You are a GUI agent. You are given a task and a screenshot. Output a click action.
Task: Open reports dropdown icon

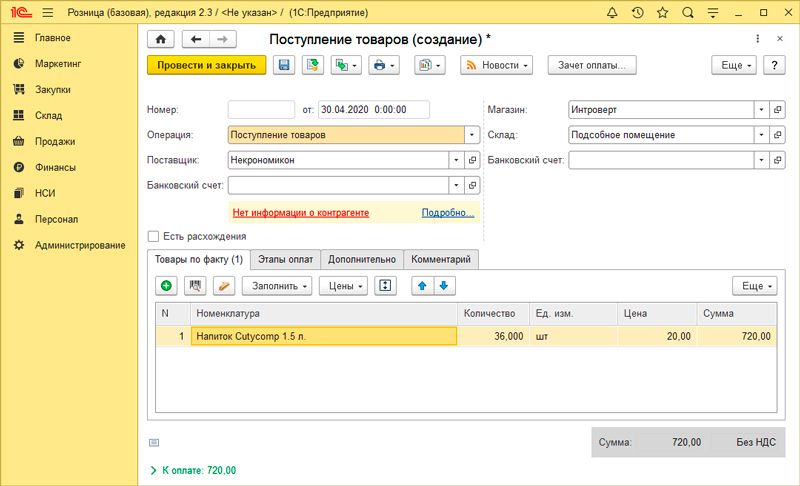click(x=430, y=65)
